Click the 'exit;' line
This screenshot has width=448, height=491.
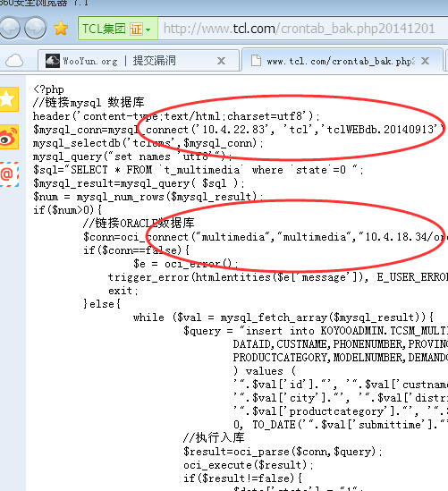pos(123,291)
